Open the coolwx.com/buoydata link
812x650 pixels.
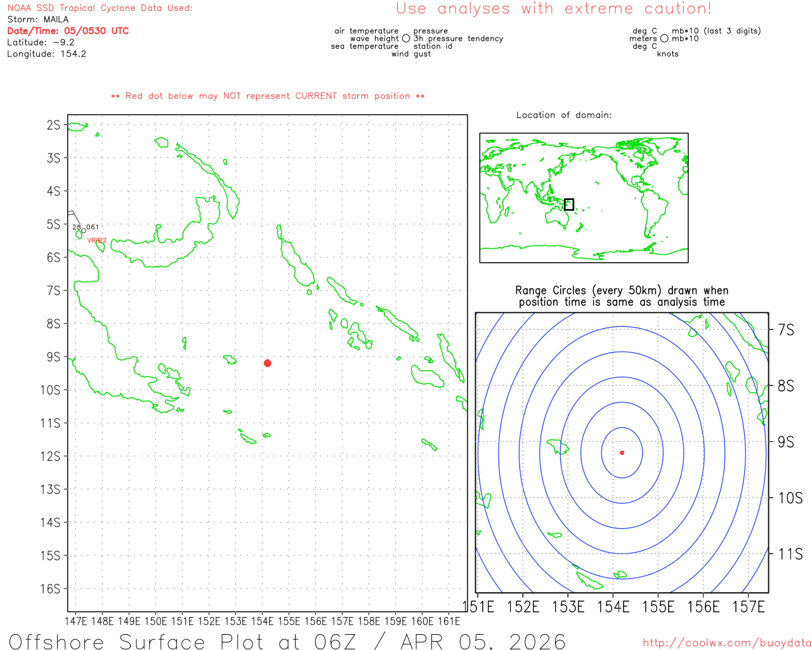tap(726, 642)
